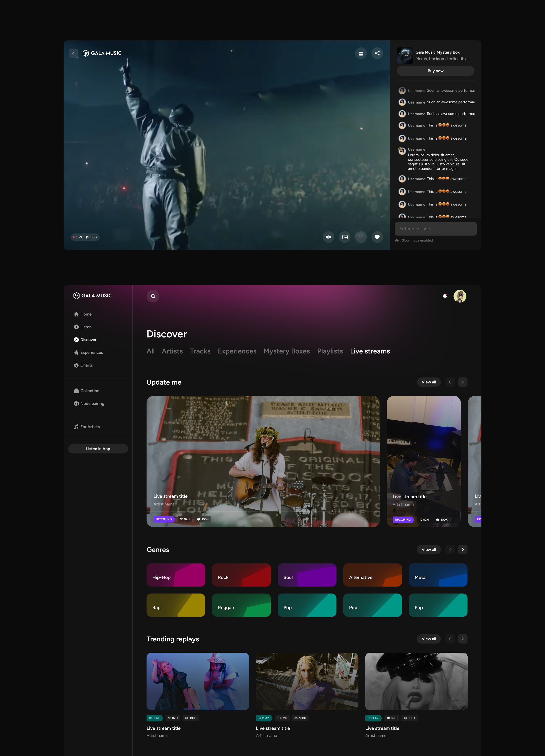Open Charts from the sidebar
Image resolution: width=545 pixels, height=756 pixels.
click(86, 365)
